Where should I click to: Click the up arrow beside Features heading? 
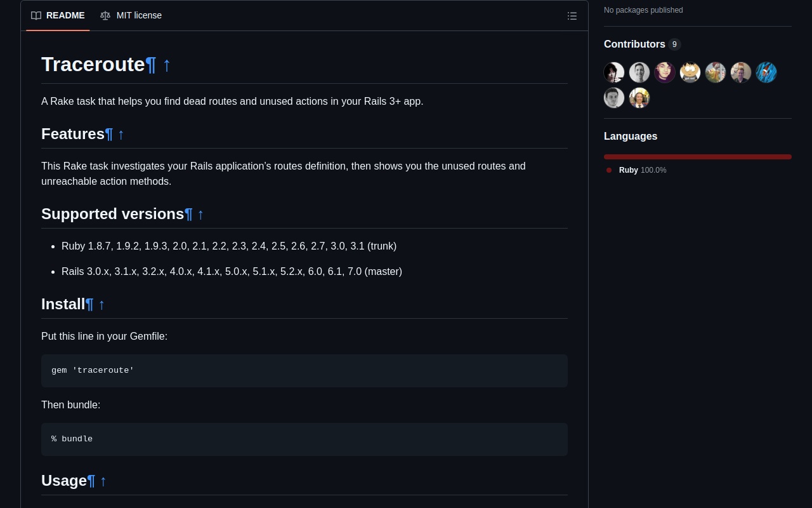point(121,135)
